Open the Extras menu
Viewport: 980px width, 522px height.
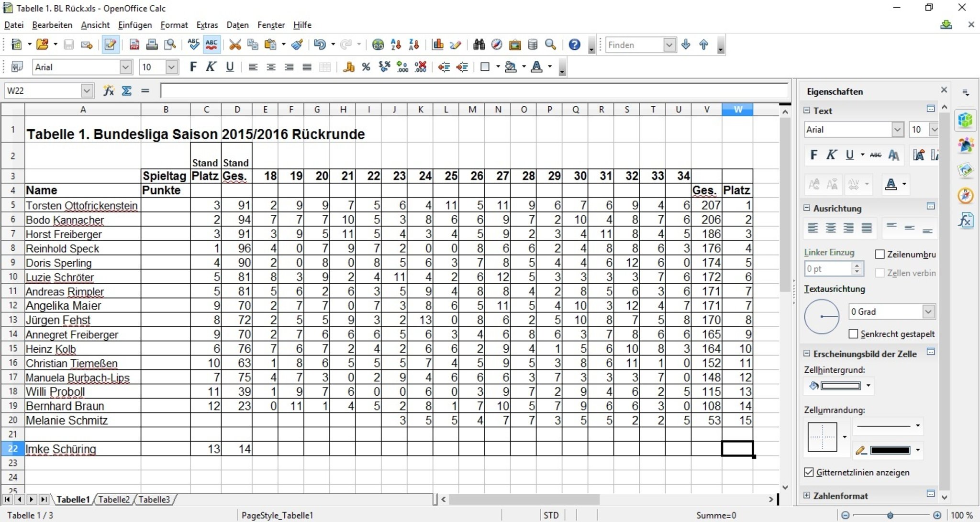click(x=207, y=25)
